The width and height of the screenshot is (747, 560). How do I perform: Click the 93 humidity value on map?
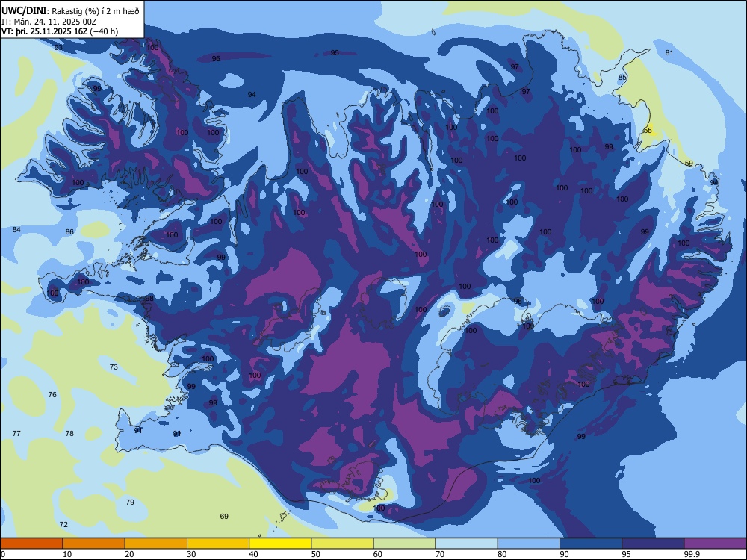(x=58, y=48)
